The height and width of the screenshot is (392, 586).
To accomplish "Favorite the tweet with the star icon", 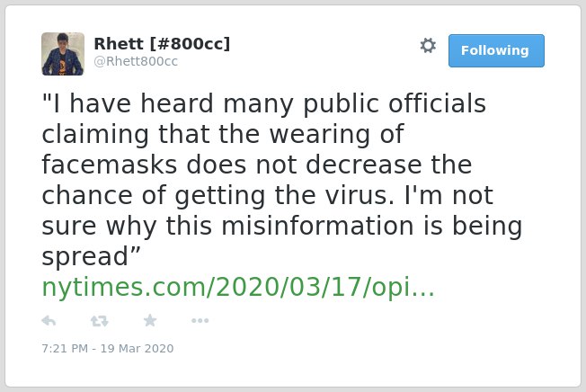I will pos(150,320).
